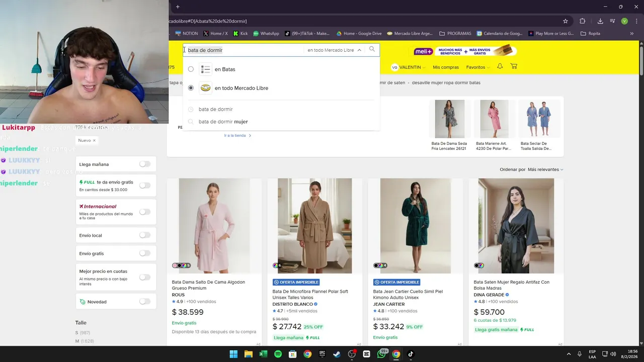Open the Bata De Dama Seda Fria thumbnail

point(449,119)
